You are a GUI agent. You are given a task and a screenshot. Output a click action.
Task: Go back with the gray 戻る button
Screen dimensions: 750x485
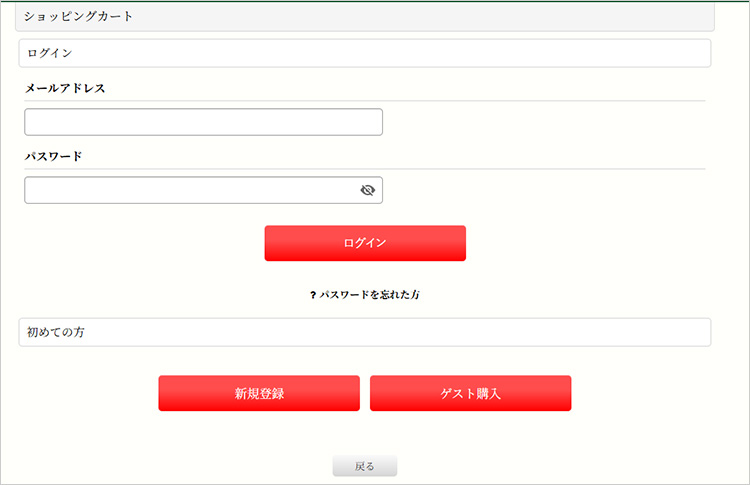click(x=365, y=466)
